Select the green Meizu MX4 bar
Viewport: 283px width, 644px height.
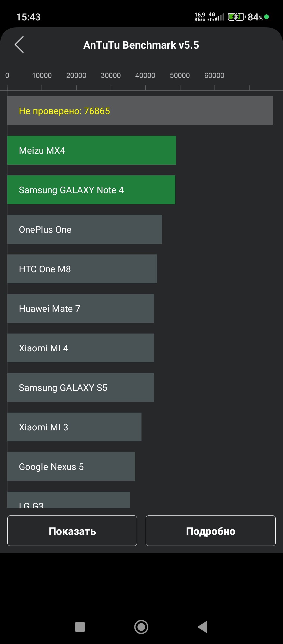(91, 150)
